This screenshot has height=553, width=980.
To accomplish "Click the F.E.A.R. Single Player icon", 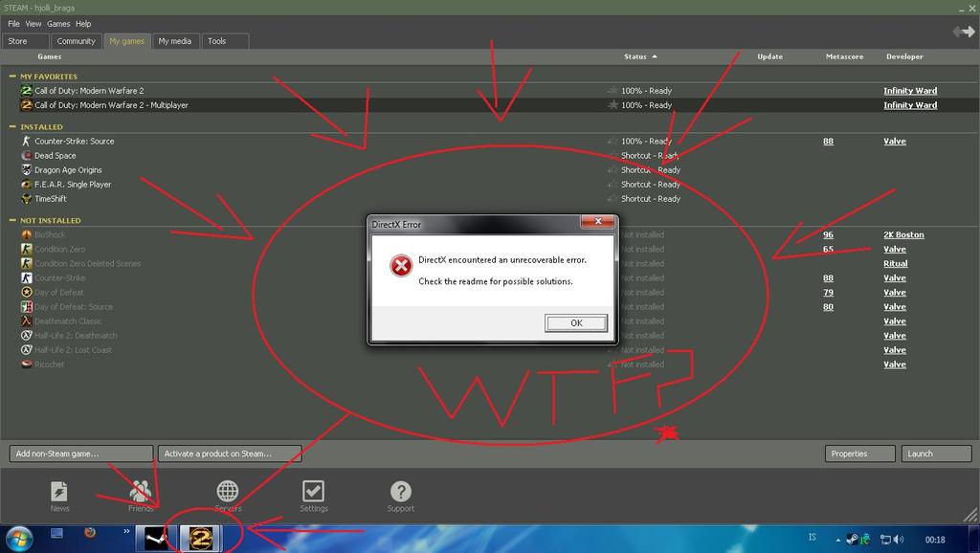I will [x=26, y=185].
